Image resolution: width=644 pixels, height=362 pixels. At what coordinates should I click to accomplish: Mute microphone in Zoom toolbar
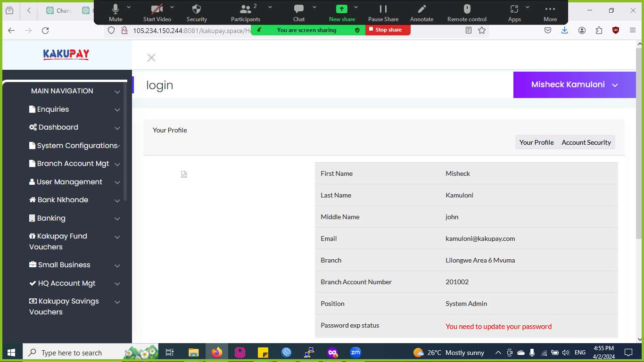(x=116, y=13)
